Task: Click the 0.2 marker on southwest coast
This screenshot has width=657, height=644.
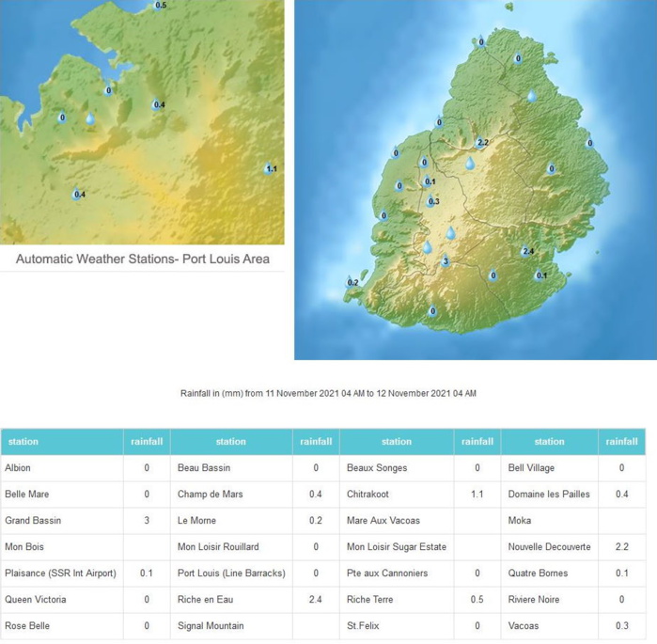Action: [x=352, y=282]
